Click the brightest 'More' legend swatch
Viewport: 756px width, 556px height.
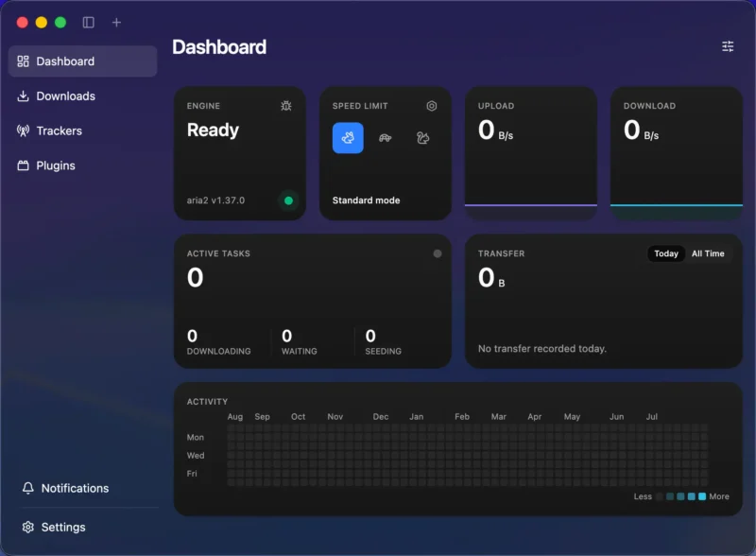702,496
